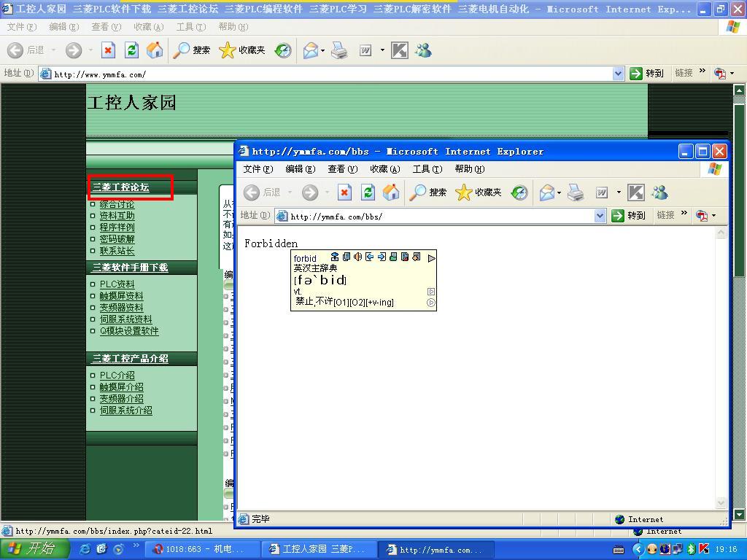Expand the Back button dropdown arrow in main window
The height and width of the screenshot is (560, 747).
[x=53, y=50]
